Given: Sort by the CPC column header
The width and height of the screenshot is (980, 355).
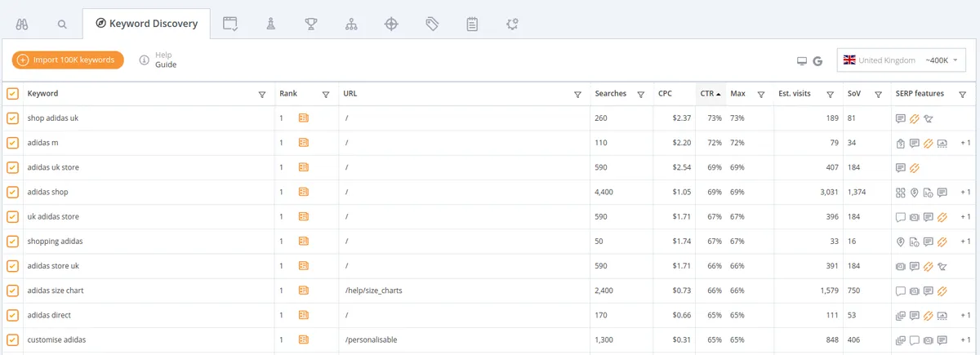Looking at the screenshot, I should [x=666, y=94].
